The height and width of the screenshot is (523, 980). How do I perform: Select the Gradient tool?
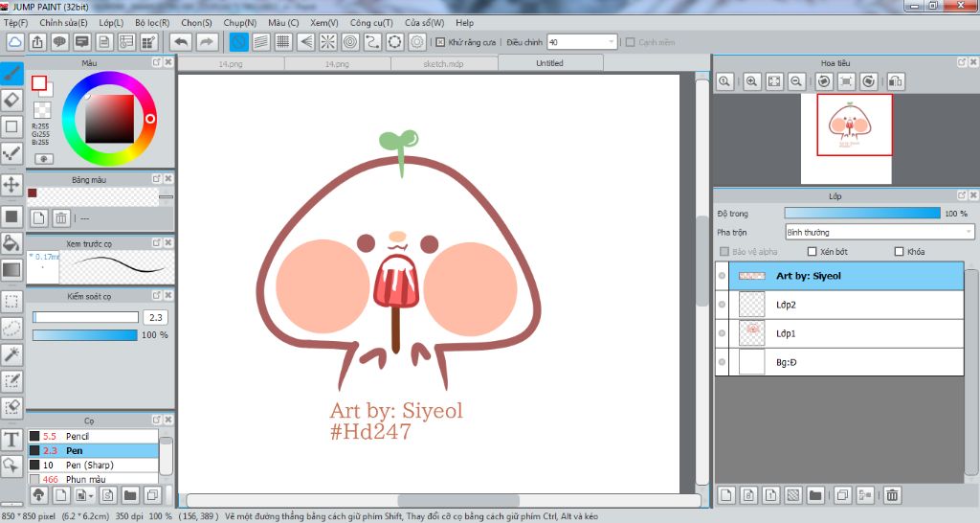[11, 270]
